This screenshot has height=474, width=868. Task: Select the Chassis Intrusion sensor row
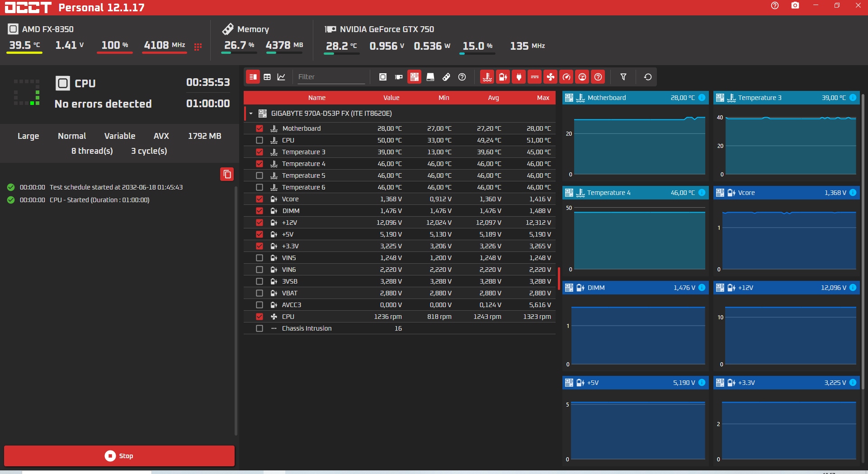[400, 328]
